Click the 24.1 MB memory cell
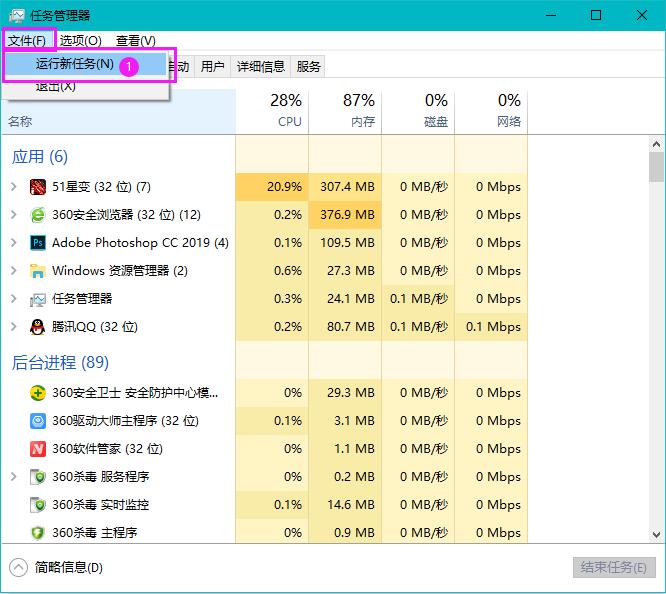Screen dimensions: 666x594 345,299
